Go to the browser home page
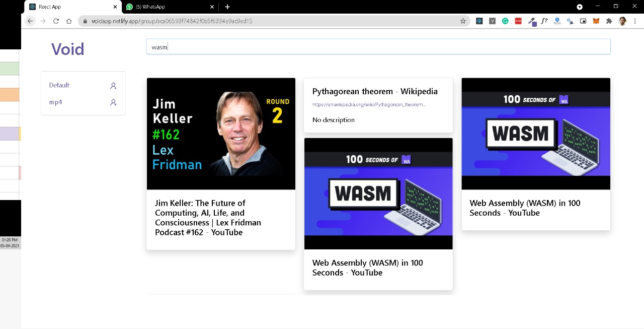Viewport: 644px width, 329px height. point(69,21)
